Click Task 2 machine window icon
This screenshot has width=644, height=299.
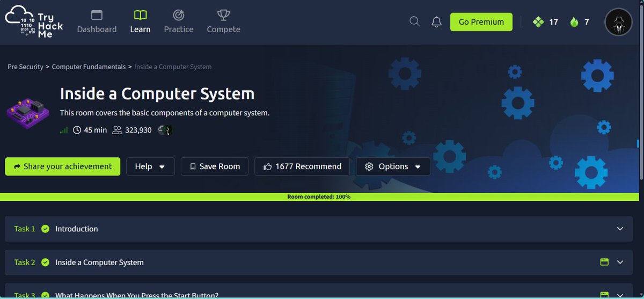pos(604,262)
